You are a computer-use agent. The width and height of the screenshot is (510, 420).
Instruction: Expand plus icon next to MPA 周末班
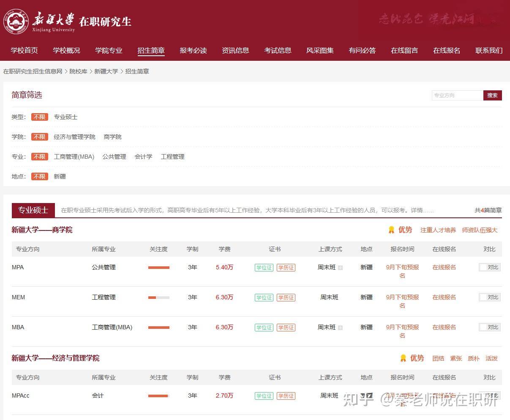pos(341,268)
